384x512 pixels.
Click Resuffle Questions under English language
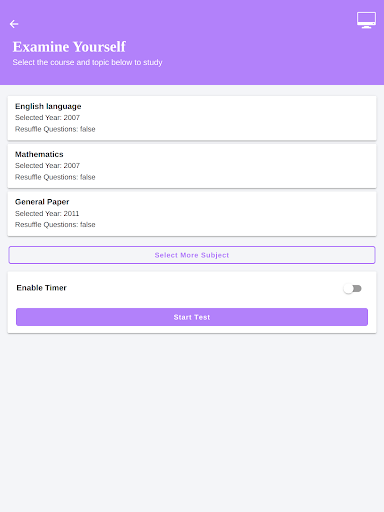(x=55, y=129)
